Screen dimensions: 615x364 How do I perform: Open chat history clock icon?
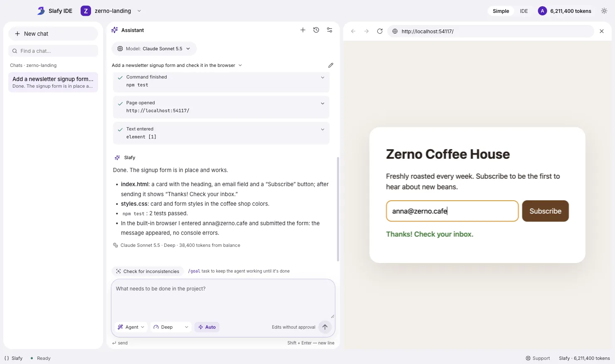316,30
